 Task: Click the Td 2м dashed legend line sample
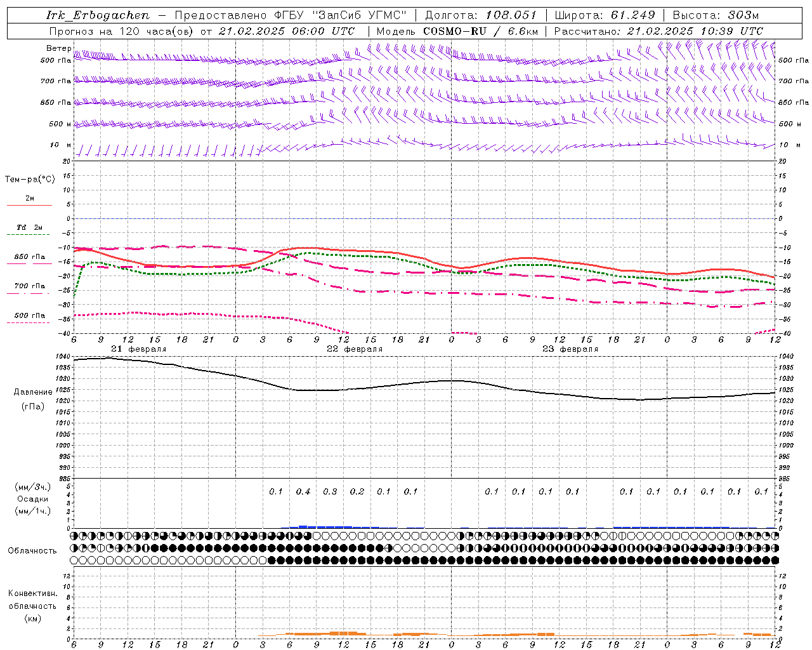29,235
